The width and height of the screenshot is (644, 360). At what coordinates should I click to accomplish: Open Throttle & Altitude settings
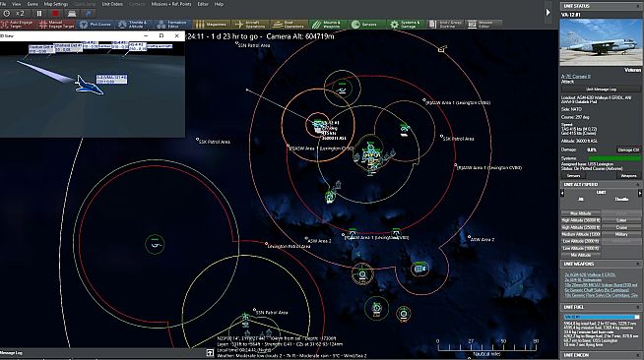pos(133,25)
